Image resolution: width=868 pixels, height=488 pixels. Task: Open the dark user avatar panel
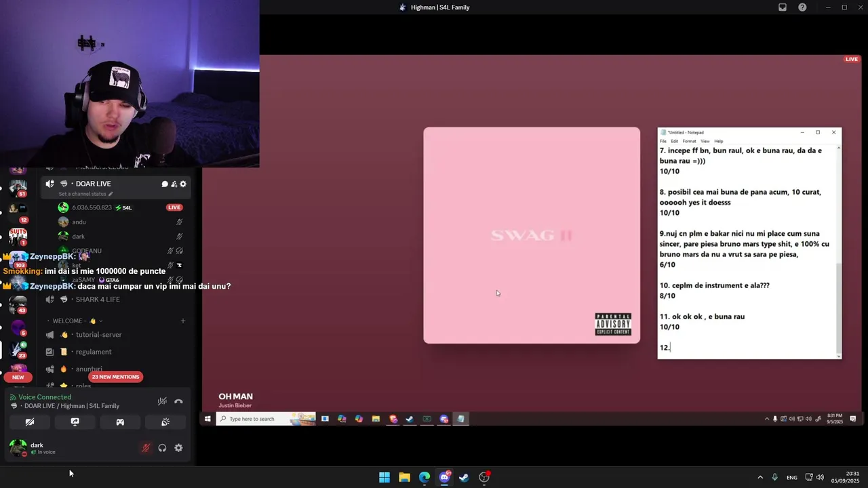click(x=18, y=448)
